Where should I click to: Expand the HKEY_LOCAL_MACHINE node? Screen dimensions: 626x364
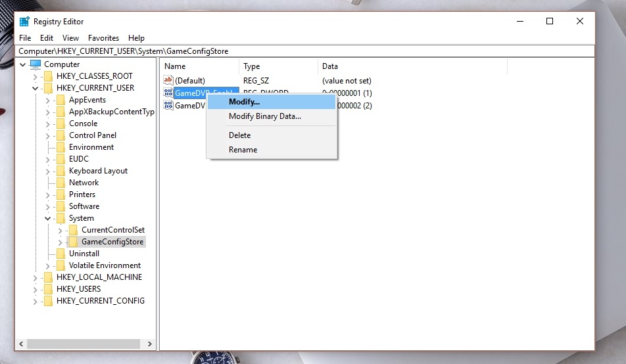(35, 277)
